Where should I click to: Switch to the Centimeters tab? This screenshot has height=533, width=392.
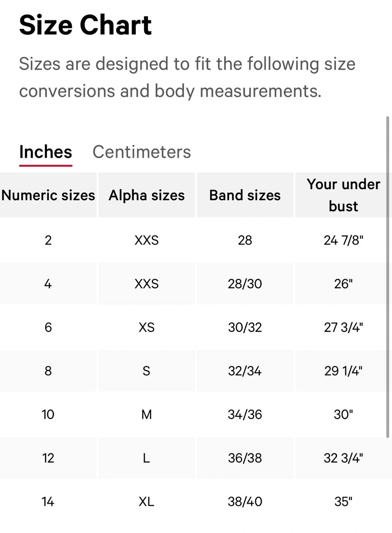141,152
